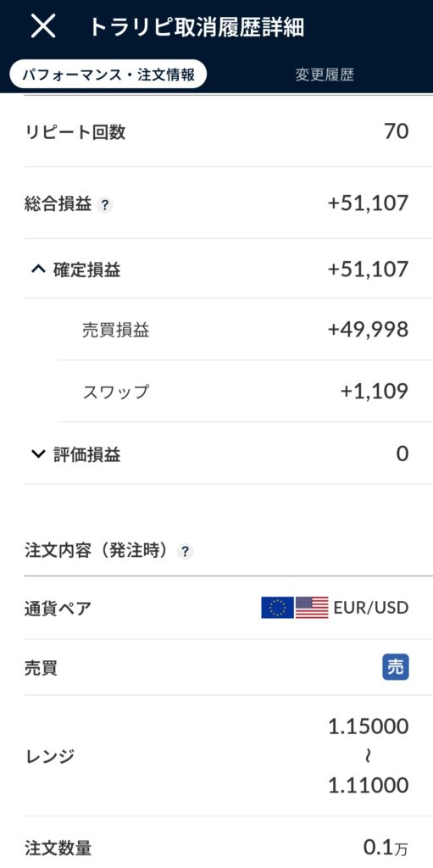Tap the リピート回数 value 70
433x868 pixels.
pyautogui.click(x=397, y=131)
